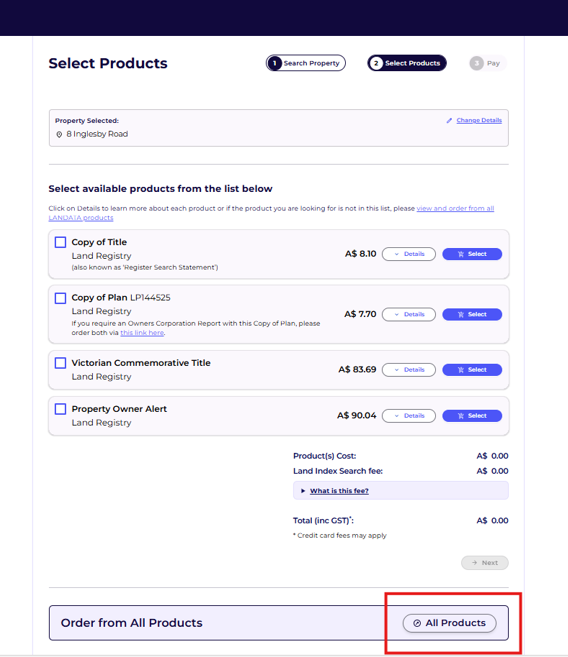Click the step 2 number circle
The height and width of the screenshot is (657, 568).
(376, 63)
